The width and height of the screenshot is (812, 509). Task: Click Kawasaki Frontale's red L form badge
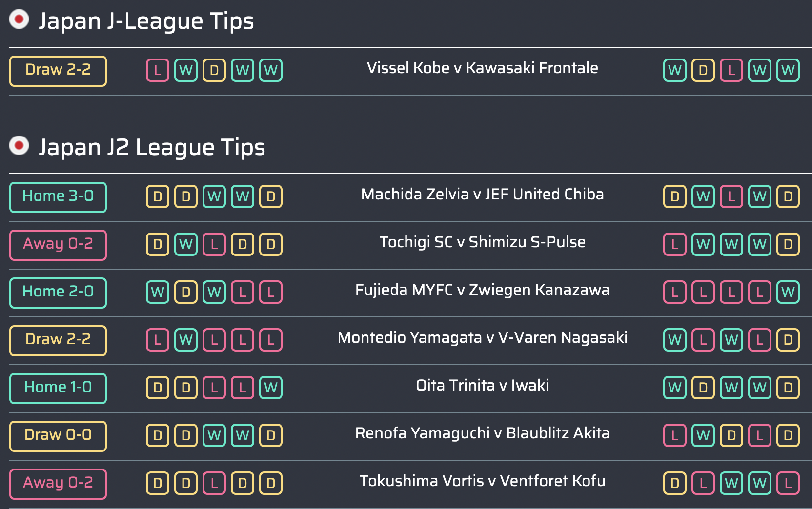[x=731, y=70]
